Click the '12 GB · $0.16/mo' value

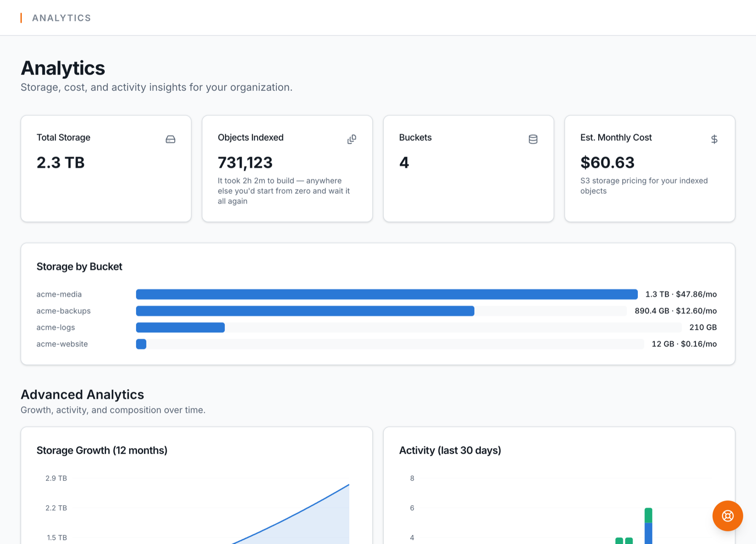click(x=684, y=344)
